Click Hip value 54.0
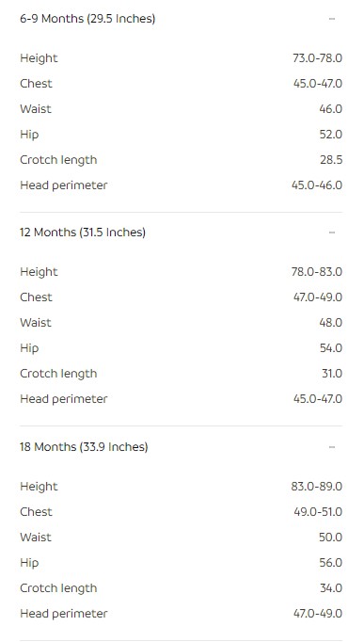 point(331,348)
